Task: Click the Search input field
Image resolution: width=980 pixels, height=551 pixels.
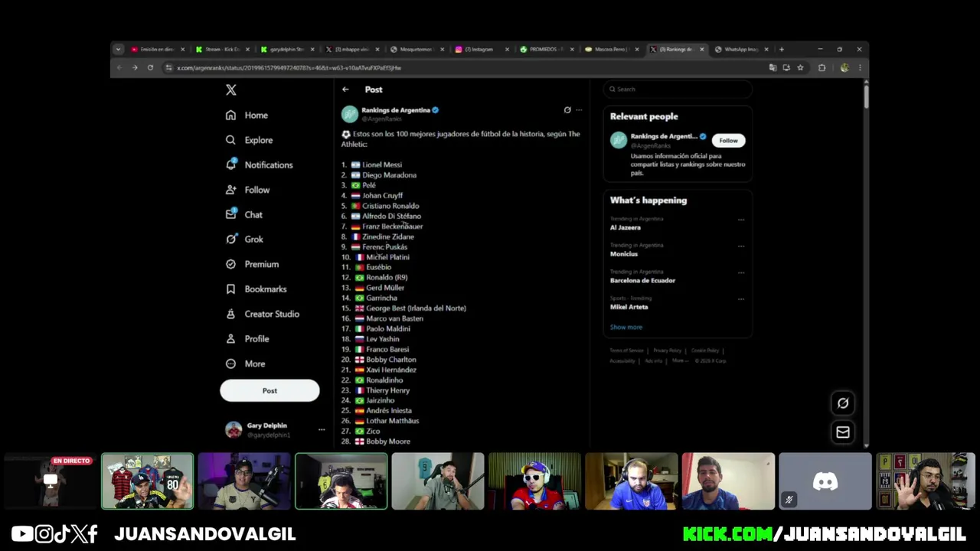Action: pos(678,90)
